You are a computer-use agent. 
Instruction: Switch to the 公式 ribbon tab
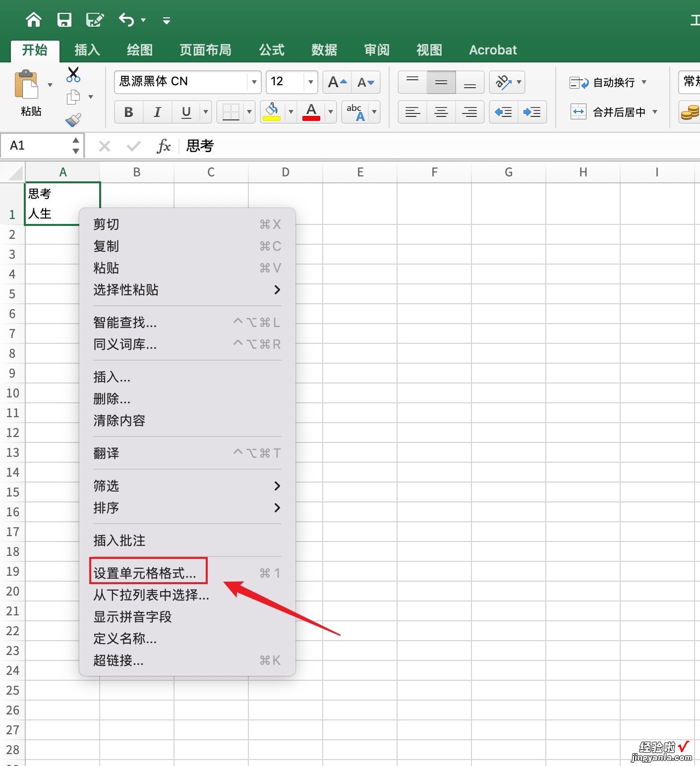point(272,50)
